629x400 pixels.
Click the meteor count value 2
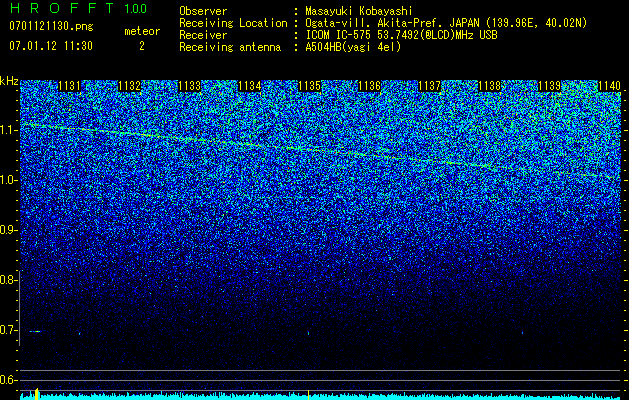142,46
